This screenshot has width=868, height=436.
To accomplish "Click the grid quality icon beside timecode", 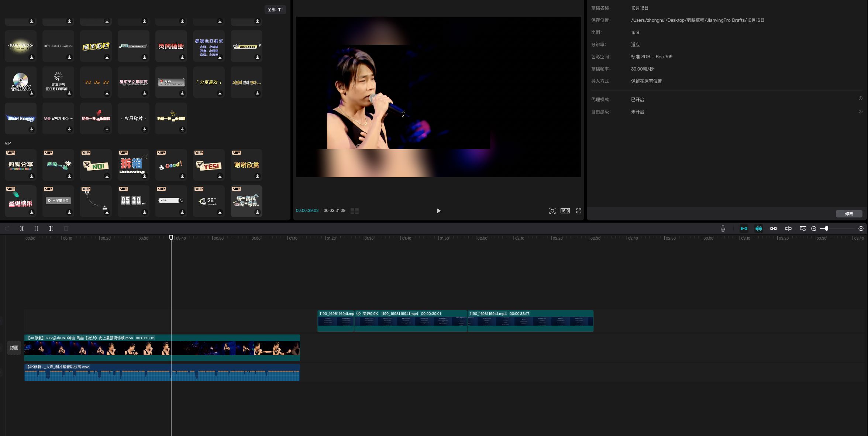I will tap(355, 211).
